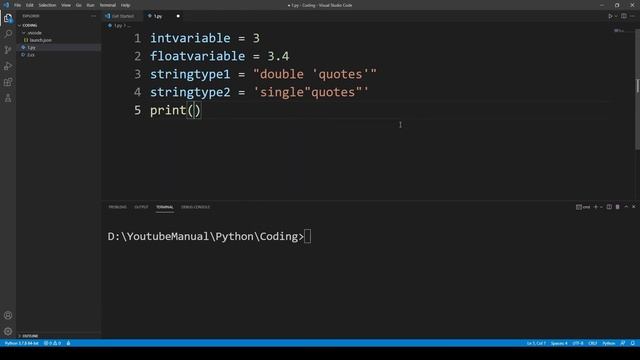This screenshot has width=640, height=360.
Task: Open the Run menu
Action: pos(90,5)
